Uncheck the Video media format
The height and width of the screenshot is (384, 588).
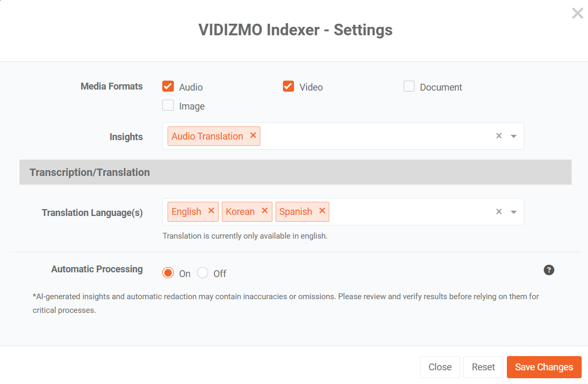tap(288, 86)
